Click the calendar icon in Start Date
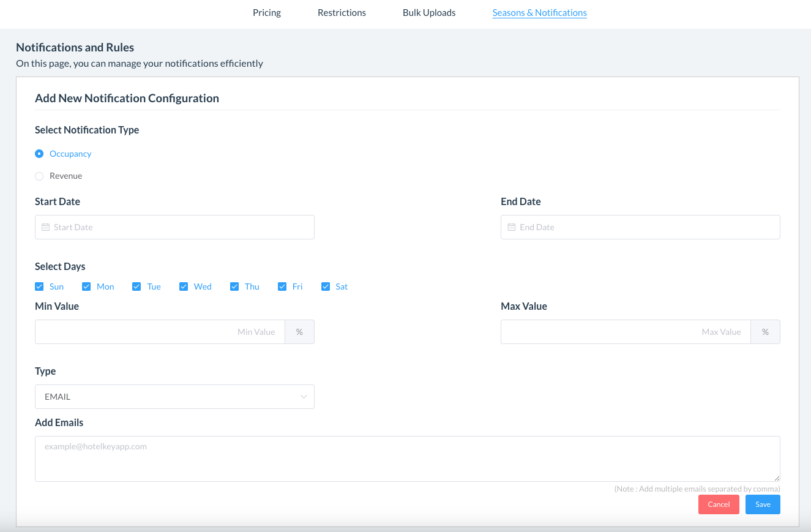The width and height of the screenshot is (811, 532). (x=45, y=227)
